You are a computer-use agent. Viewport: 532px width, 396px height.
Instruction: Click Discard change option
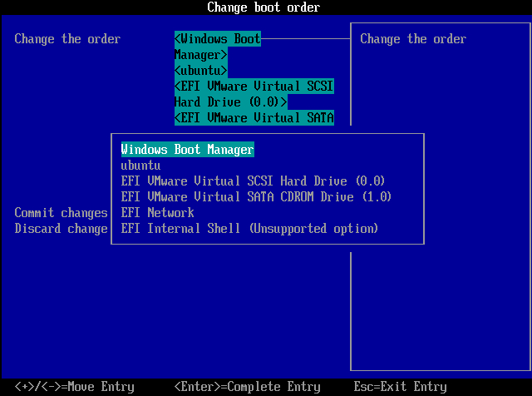click(x=61, y=228)
